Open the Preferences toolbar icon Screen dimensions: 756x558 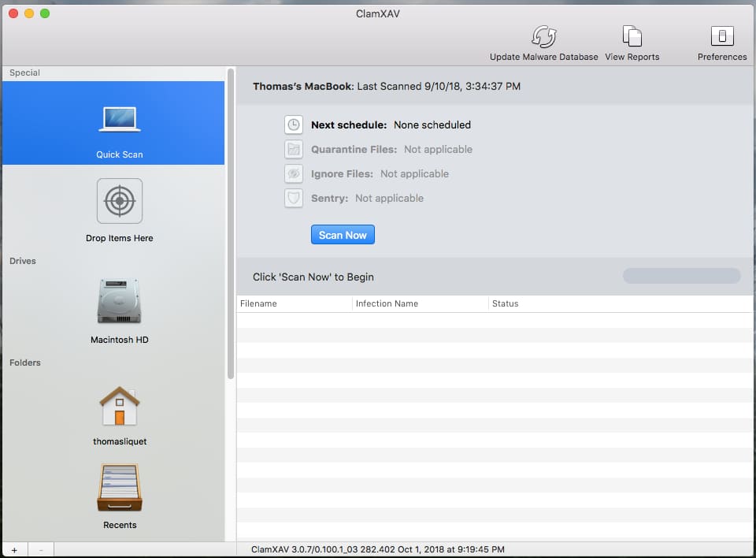[722, 36]
